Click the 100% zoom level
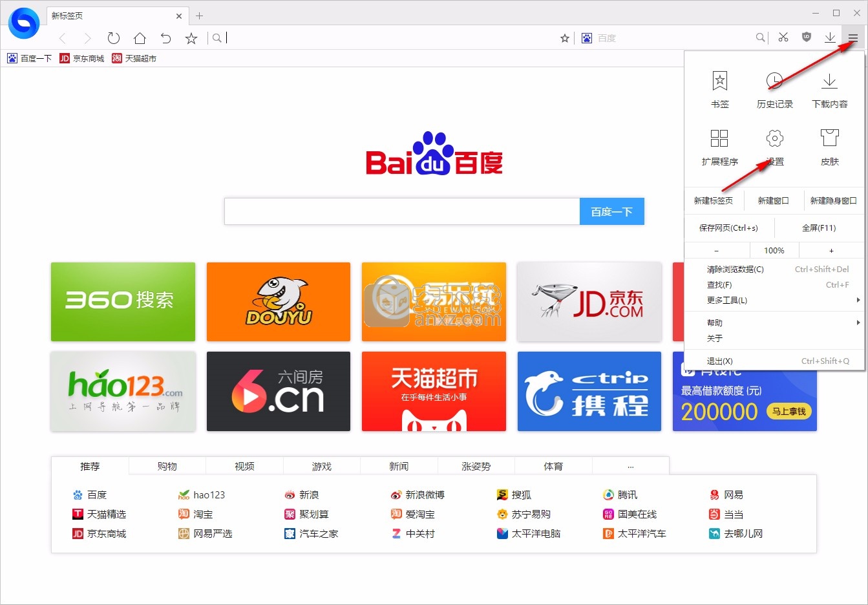The height and width of the screenshot is (605, 868). [x=774, y=250]
